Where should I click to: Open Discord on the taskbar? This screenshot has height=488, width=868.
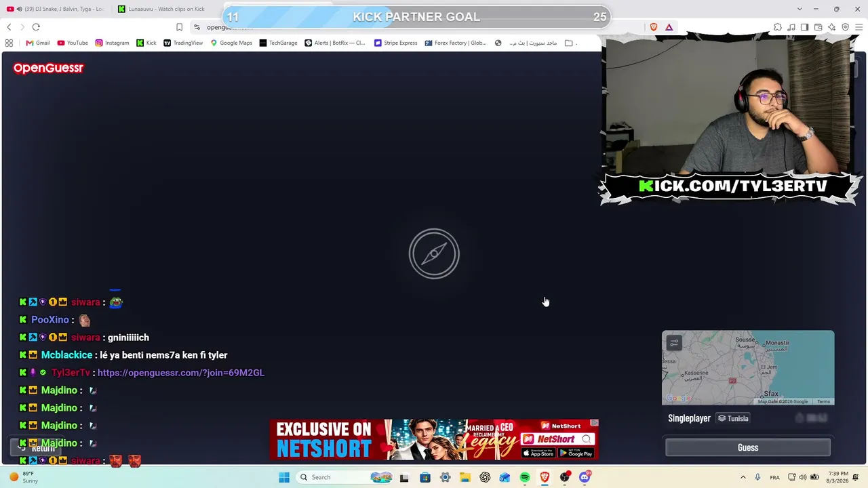tap(585, 477)
